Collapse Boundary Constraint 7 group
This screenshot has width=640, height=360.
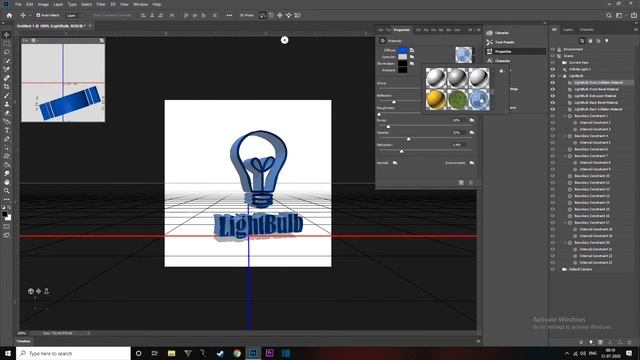click(x=565, y=156)
